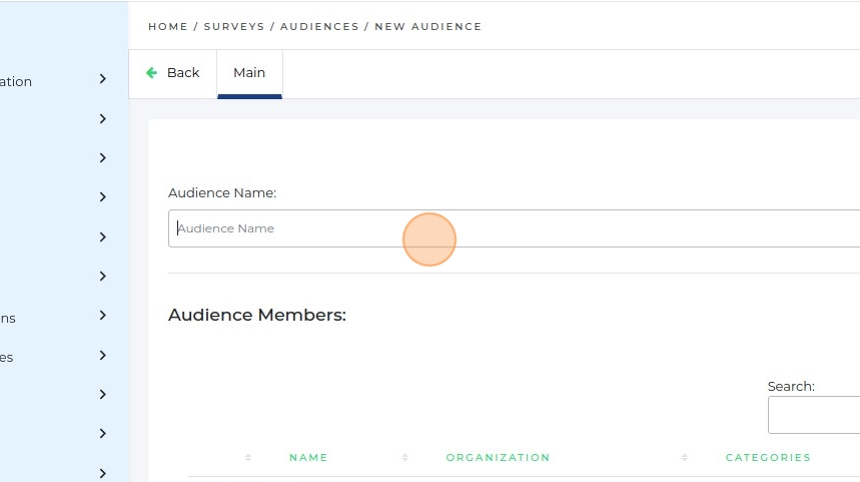The image size is (860, 482).
Task: Sort table by the ORGANIZATION column header
Action: (x=498, y=458)
